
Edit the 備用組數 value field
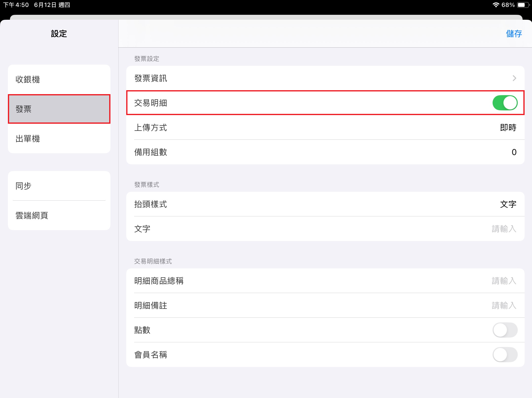[x=514, y=152]
